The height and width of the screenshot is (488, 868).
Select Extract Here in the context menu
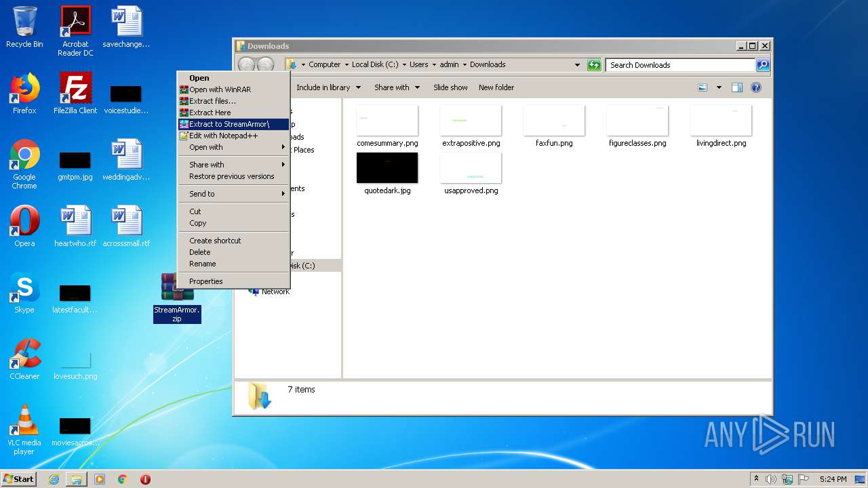(233, 113)
